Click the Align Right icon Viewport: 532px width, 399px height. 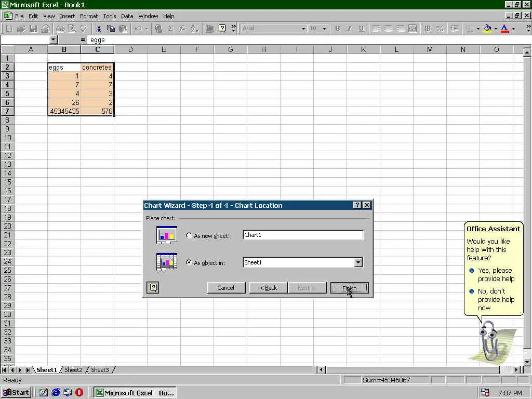pos(401,29)
